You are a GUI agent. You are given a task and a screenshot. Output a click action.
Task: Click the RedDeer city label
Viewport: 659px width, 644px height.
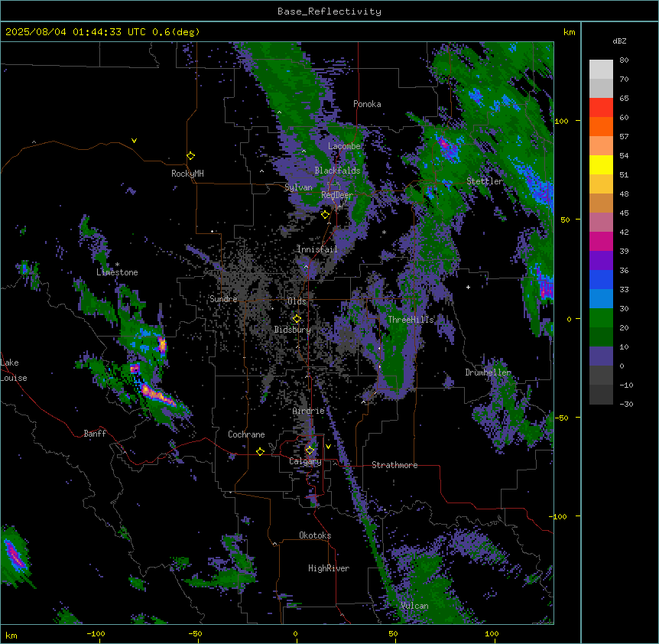[337, 195]
